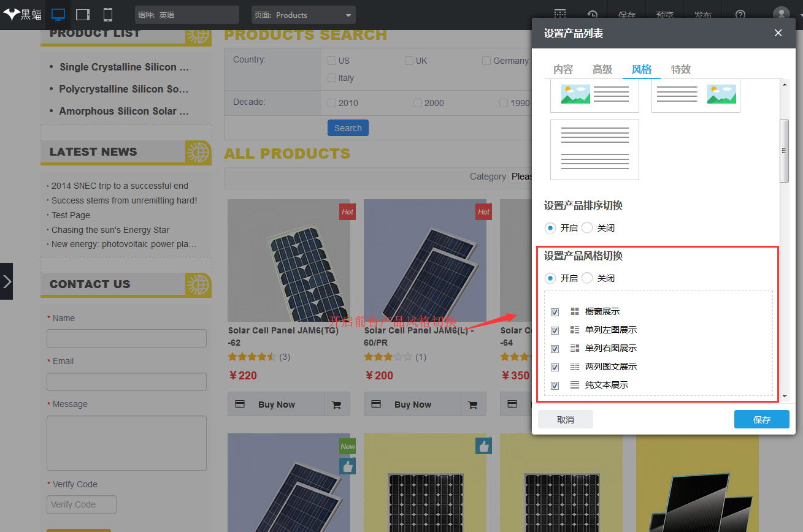
Task: Uncheck the 橱窗展示 style checkbox
Action: click(555, 312)
